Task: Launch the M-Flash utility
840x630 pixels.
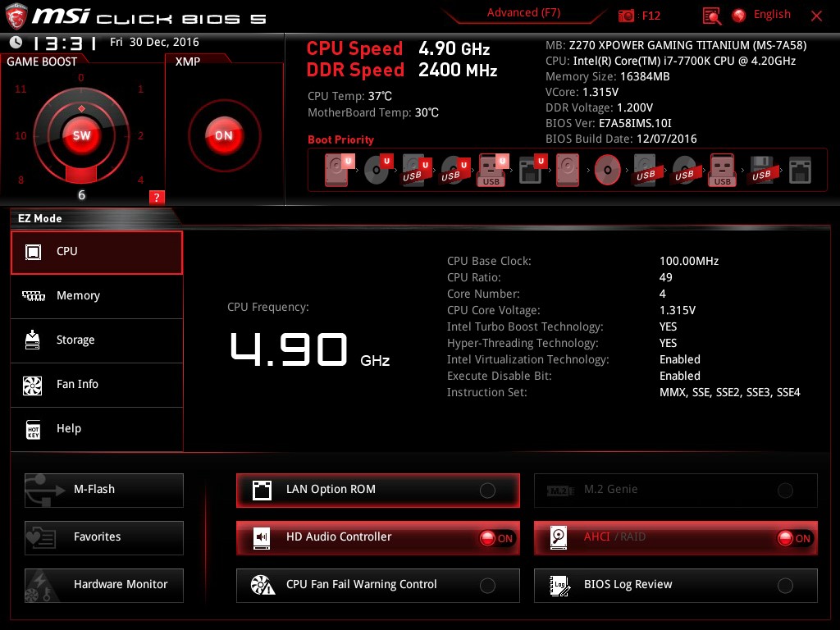Action: 104,490
